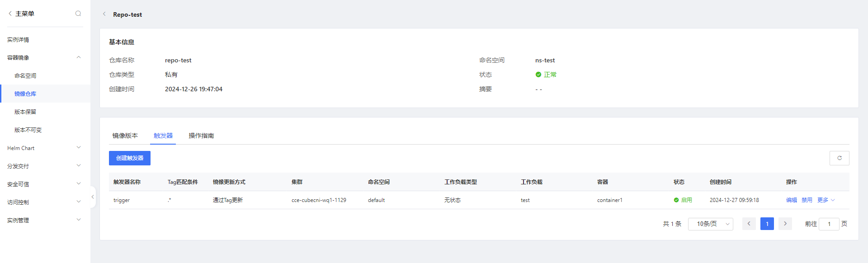Click the cluster cell cce-cubecni-wq1-1129
This screenshot has width=868, height=263.
[x=319, y=200]
